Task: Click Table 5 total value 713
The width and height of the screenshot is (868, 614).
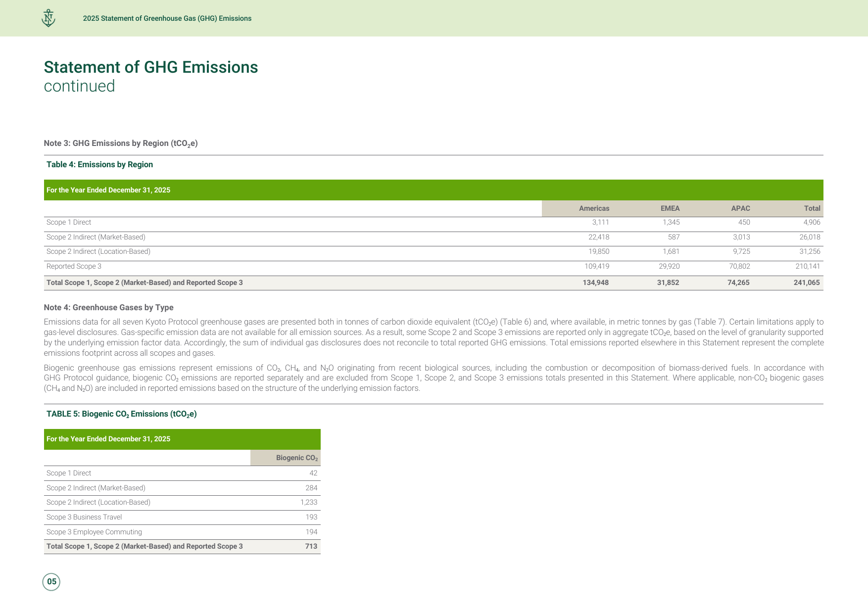Action: coord(311,547)
